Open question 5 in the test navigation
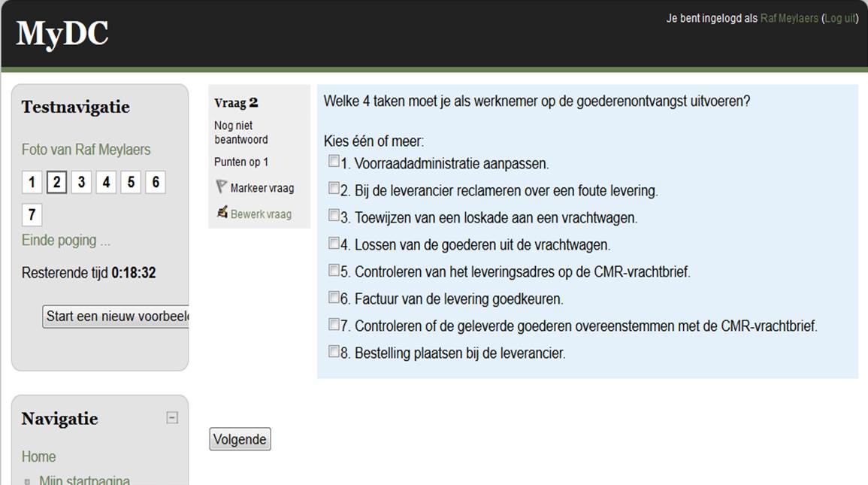 (x=131, y=182)
